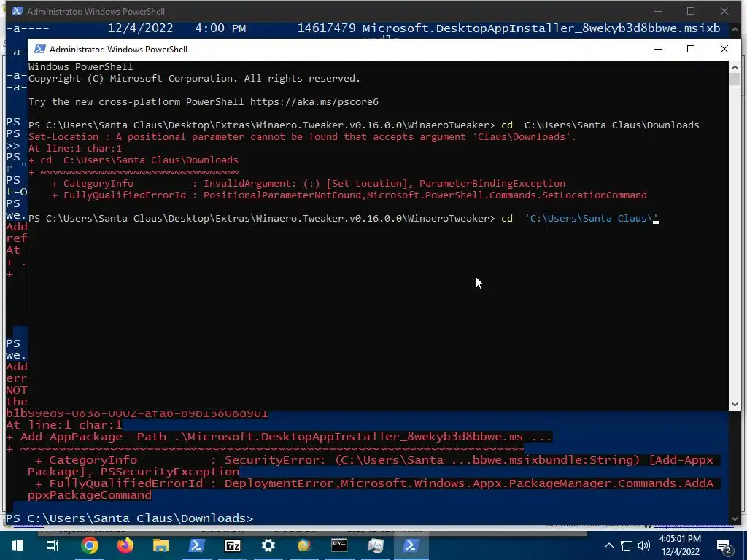Click the 'DeploymentError' text in background window
Screen dimensions: 747x560
[280, 483]
